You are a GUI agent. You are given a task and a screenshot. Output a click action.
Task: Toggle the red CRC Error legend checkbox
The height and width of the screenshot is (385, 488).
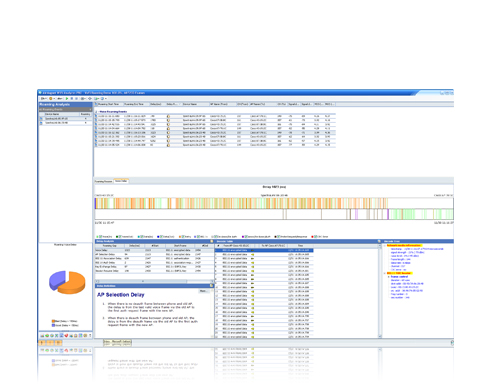point(315,236)
